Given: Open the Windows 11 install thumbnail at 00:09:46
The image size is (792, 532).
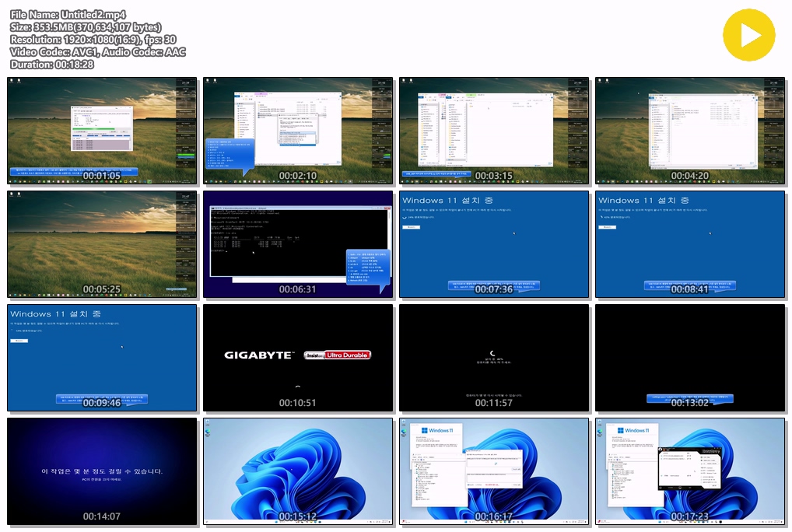Looking at the screenshot, I should click(102, 358).
